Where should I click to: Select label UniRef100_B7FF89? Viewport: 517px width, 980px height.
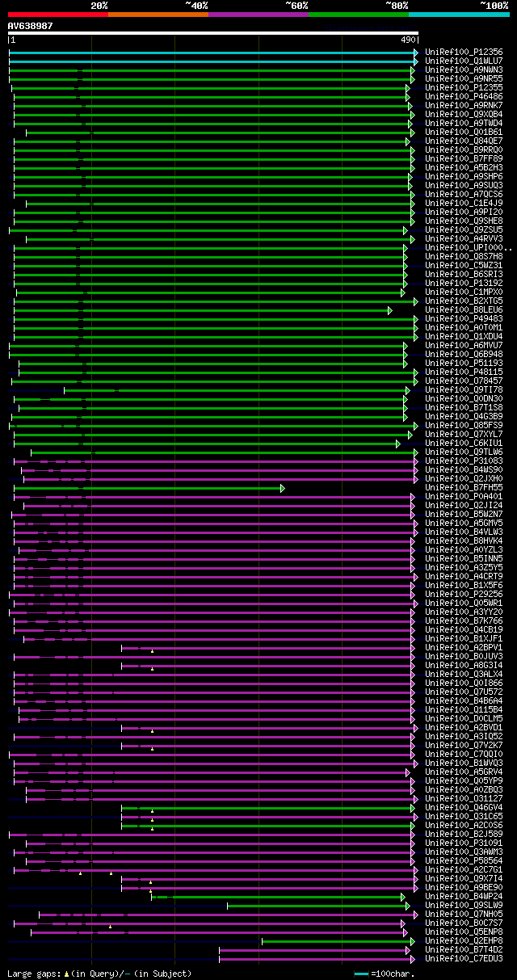tap(464, 158)
